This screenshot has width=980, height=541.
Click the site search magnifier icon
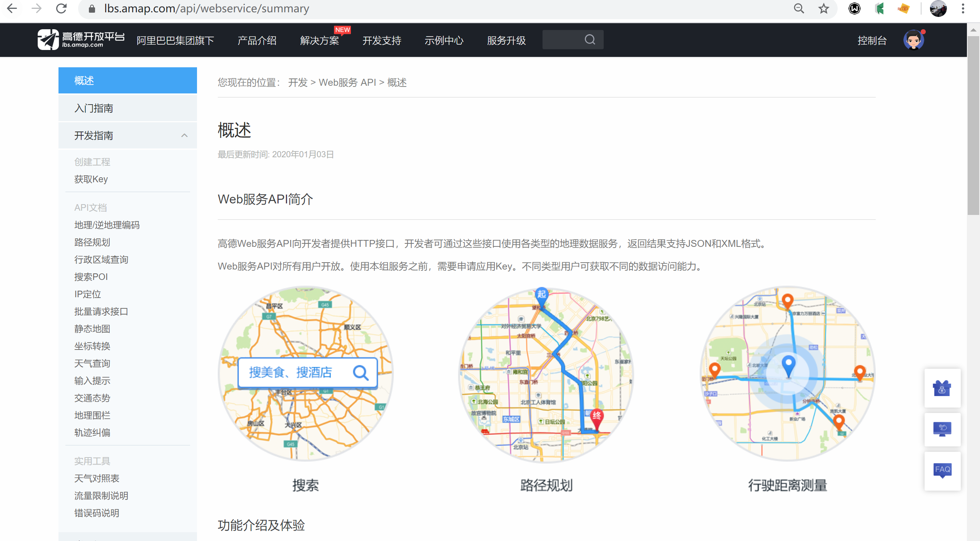(590, 40)
